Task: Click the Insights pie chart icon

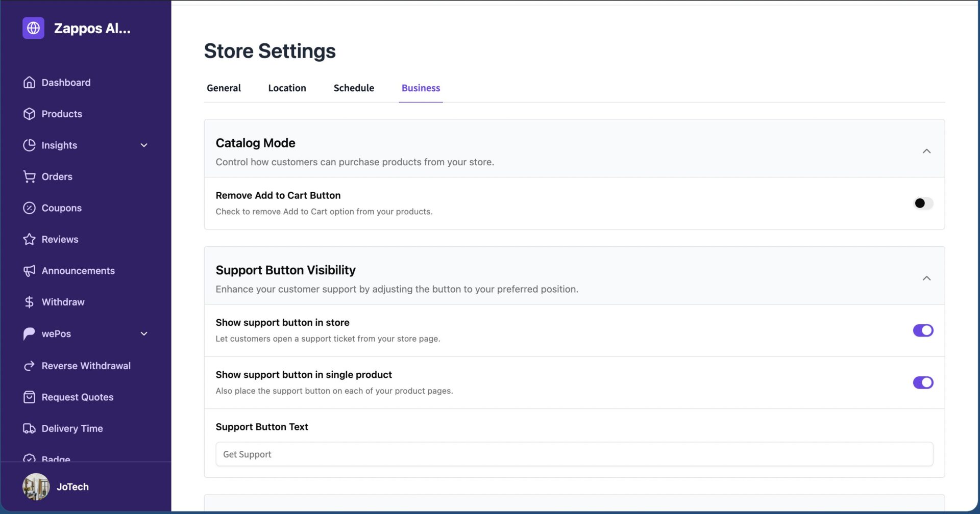Action: click(x=29, y=145)
